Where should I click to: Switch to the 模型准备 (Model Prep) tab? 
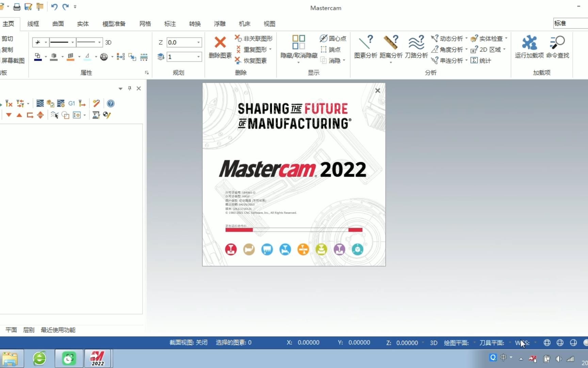point(114,24)
